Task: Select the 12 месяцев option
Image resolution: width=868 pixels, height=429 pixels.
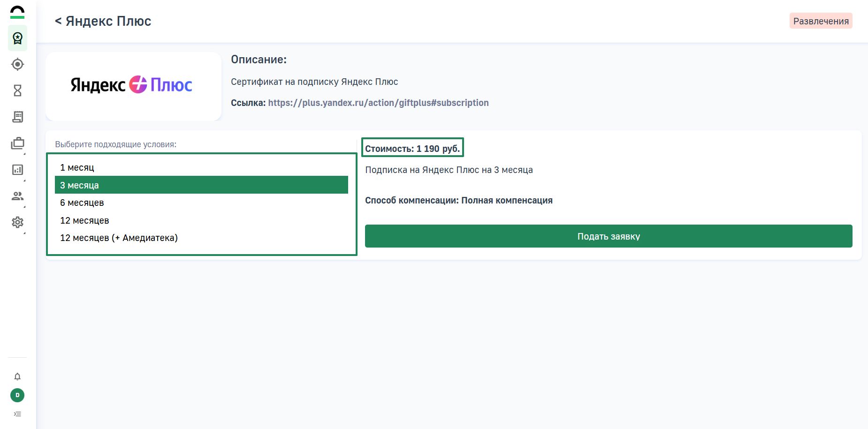Action: [x=84, y=220]
